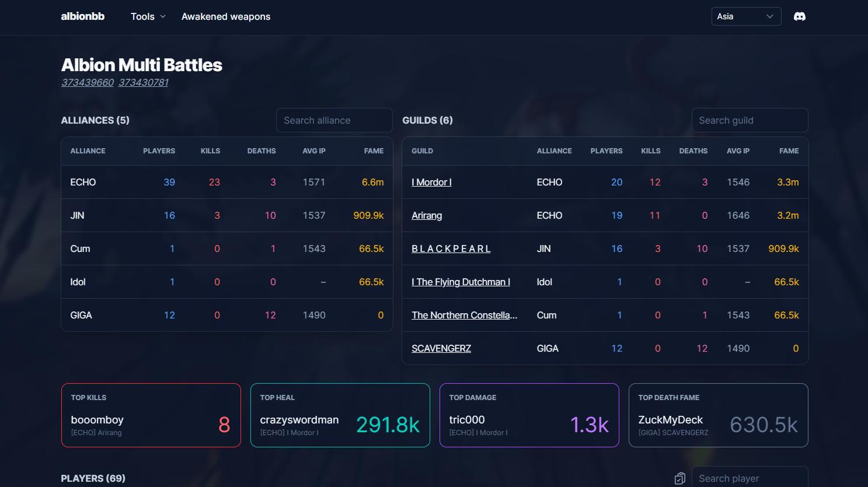Select the Top Kills booomboy card
868x487 pixels.
[151, 415]
